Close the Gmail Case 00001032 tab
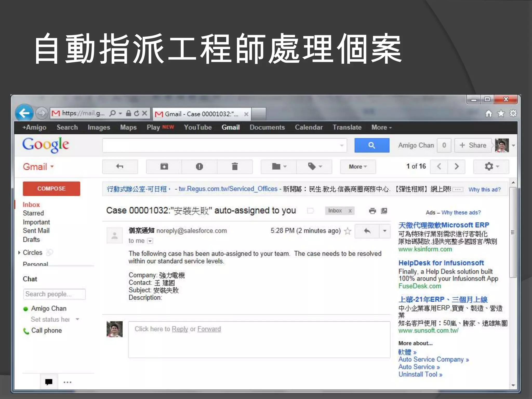Image resolution: width=532 pixels, height=399 pixels. (x=246, y=114)
